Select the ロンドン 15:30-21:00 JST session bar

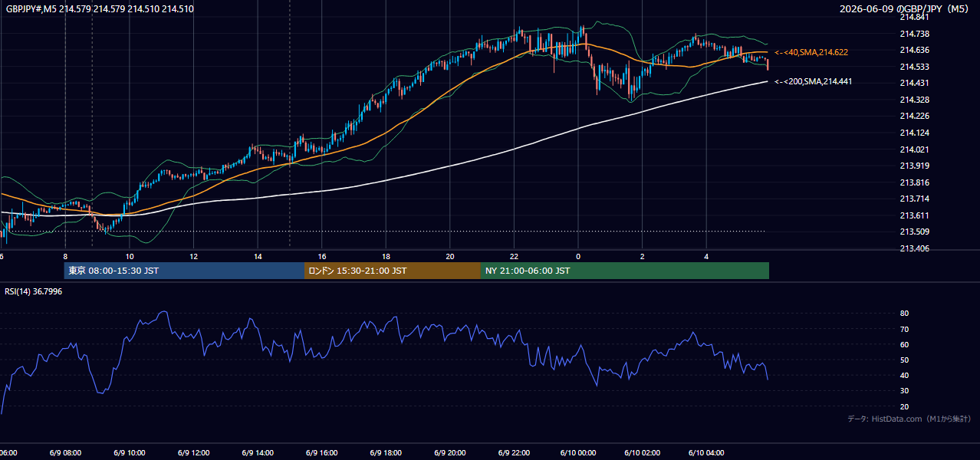click(393, 271)
